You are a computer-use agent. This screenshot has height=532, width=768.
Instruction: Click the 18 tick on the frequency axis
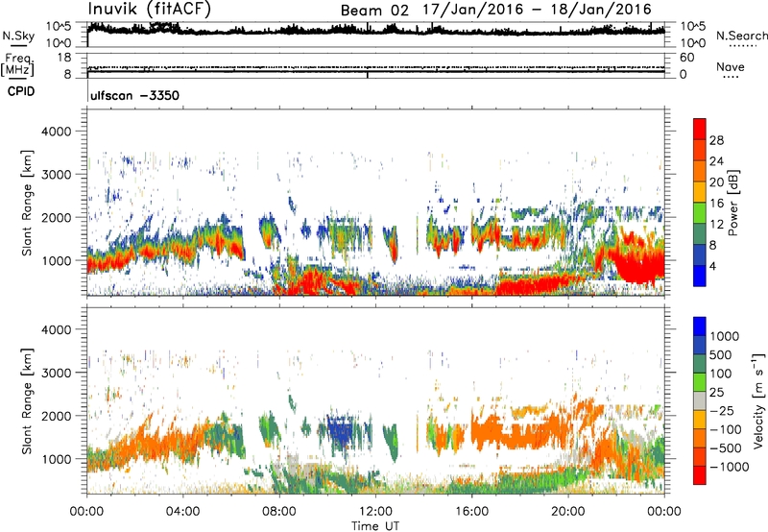coord(64,58)
